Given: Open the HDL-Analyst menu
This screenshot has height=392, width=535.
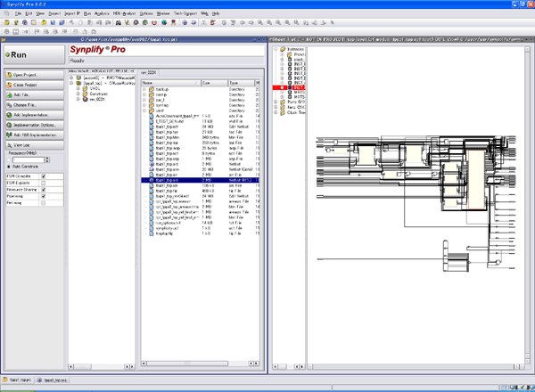Looking at the screenshot, I should coord(124,13).
